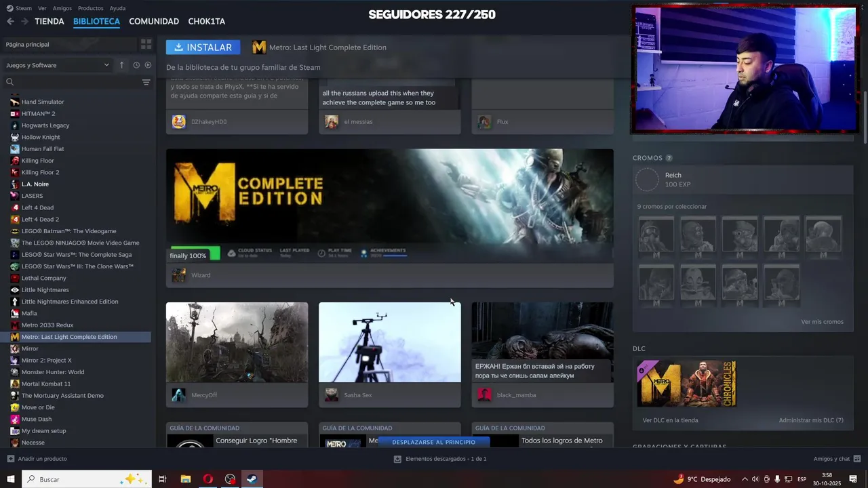This screenshot has height=488, width=868.
Task: Expand the Juegos y Software dropdown
Action: click(x=58, y=65)
